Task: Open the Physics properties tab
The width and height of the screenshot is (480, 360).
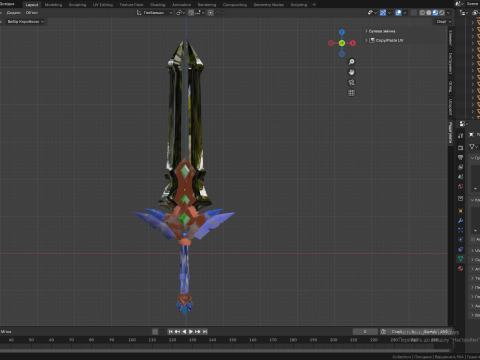Action: tap(460, 240)
